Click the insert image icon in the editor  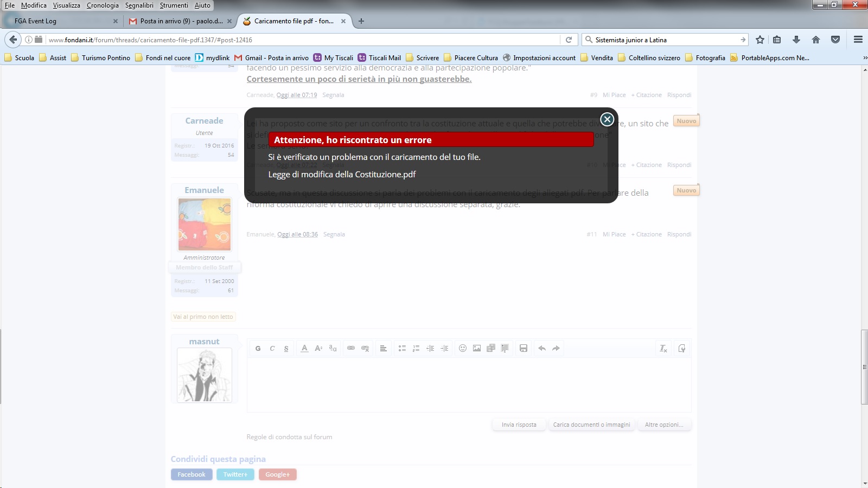(477, 349)
